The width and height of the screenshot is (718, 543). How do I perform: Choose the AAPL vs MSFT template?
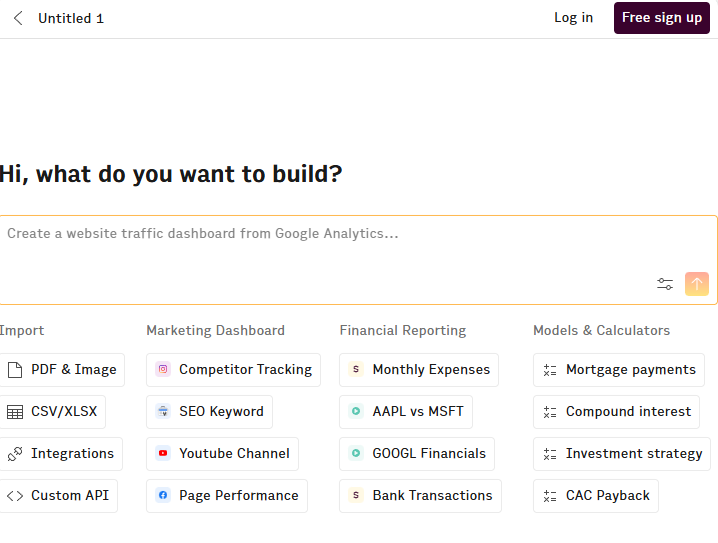[x=406, y=412]
